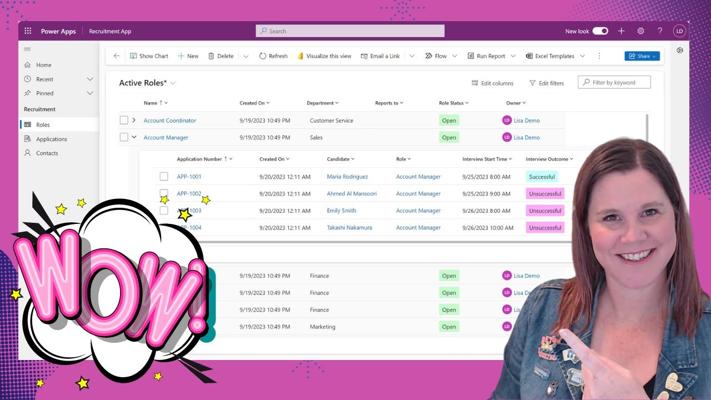Go to Home in the sidebar
Screen dimensions: 711x400
(x=44, y=65)
